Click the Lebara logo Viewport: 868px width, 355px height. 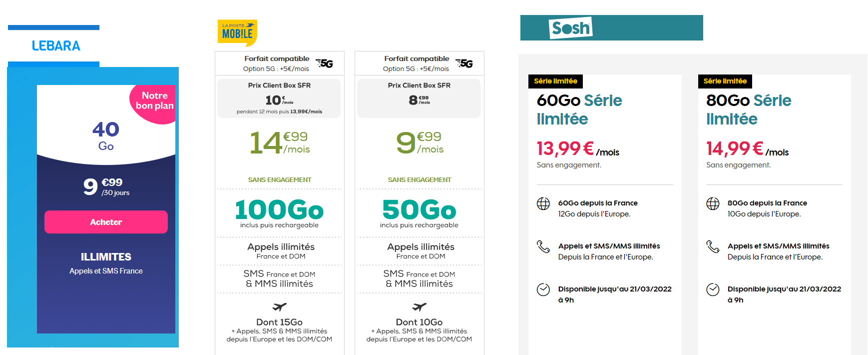(56, 46)
